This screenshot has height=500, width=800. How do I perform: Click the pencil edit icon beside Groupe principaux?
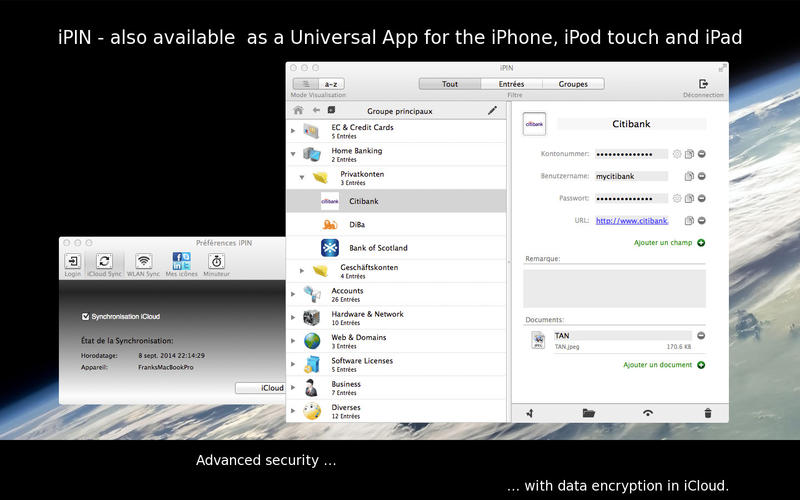coord(492,110)
